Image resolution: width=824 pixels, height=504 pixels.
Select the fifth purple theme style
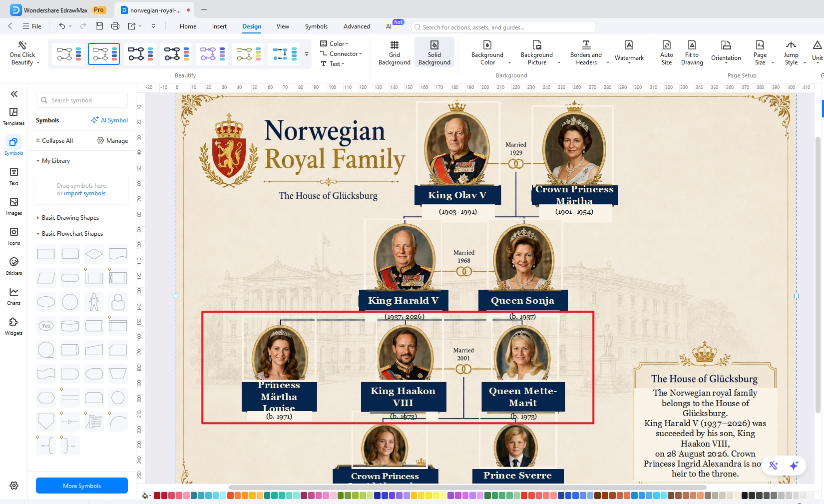tap(213, 54)
